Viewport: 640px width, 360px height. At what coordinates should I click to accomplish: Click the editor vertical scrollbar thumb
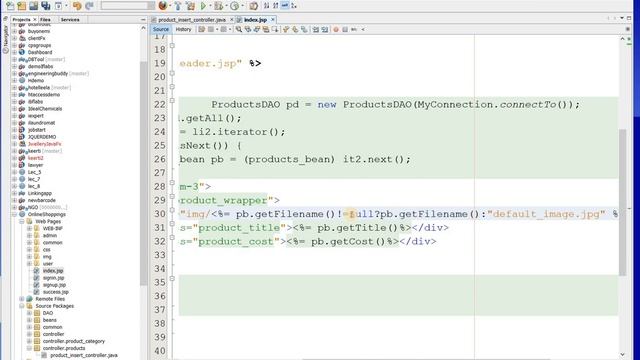[622, 202]
